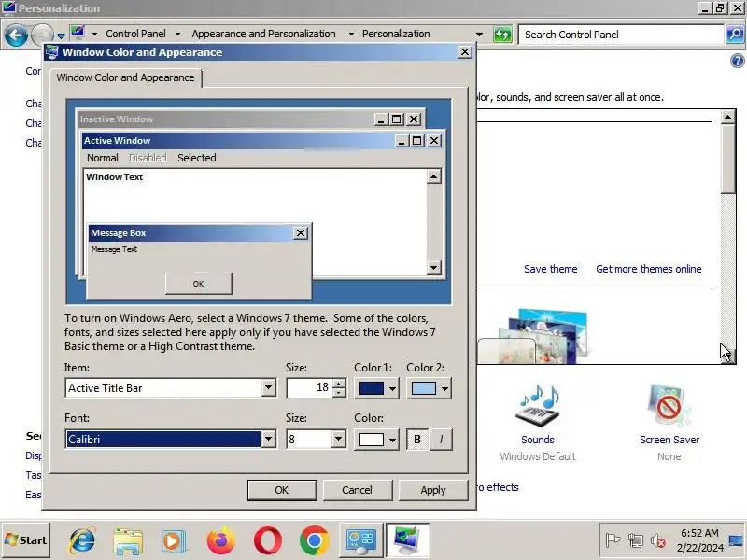Open the Help question mark icon
The width and height of the screenshot is (747, 560).
(x=737, y=61)
